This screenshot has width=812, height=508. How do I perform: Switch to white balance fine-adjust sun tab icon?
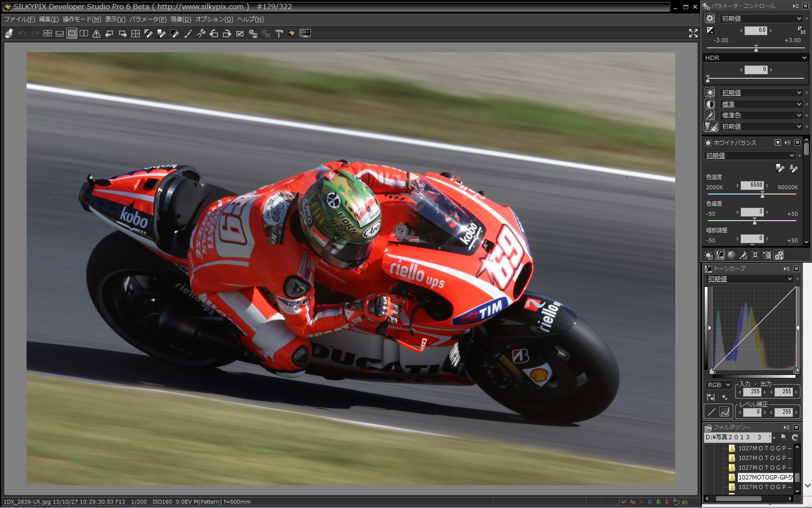point(709,255)
